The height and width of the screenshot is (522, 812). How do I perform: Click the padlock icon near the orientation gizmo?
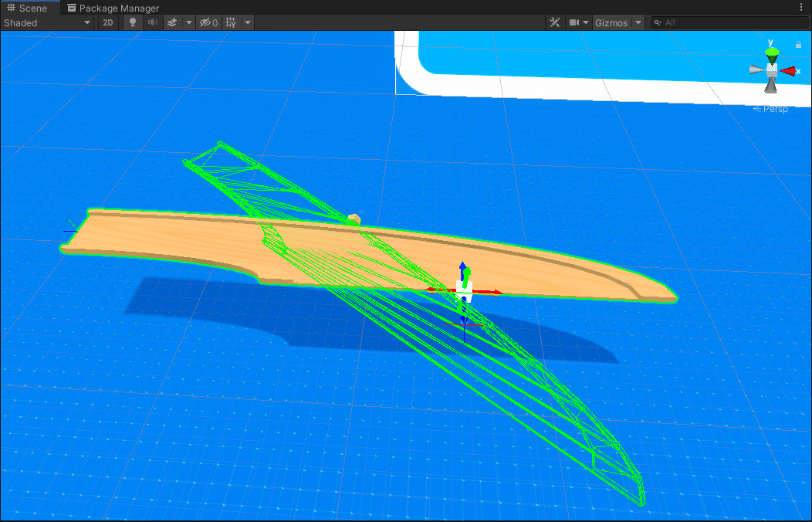(797, 44)
